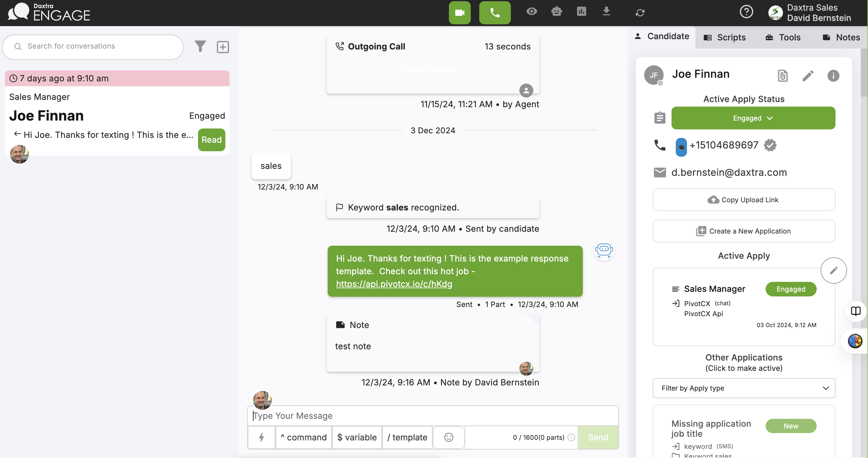Click the Type Your Message field
The height and width of the screenshot is (458, 868).
coord(432,415)
